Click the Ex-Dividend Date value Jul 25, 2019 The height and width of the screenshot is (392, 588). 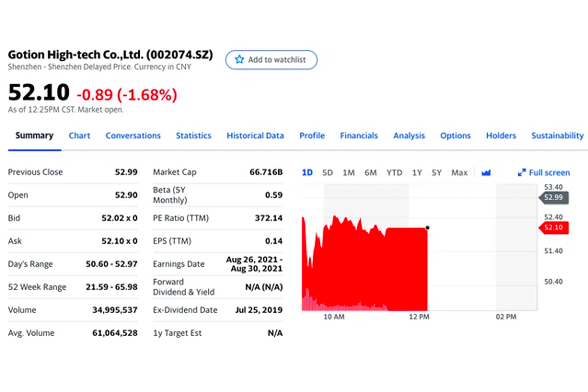[259, 310]
